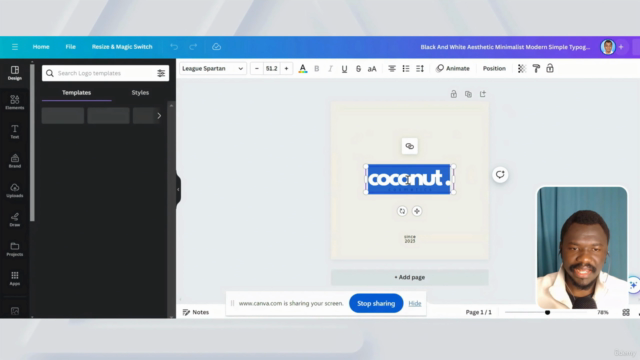The width and height of the screenshot is (640, 360).
Task: Click the copy style paint roller
Action: coord(536,69)
